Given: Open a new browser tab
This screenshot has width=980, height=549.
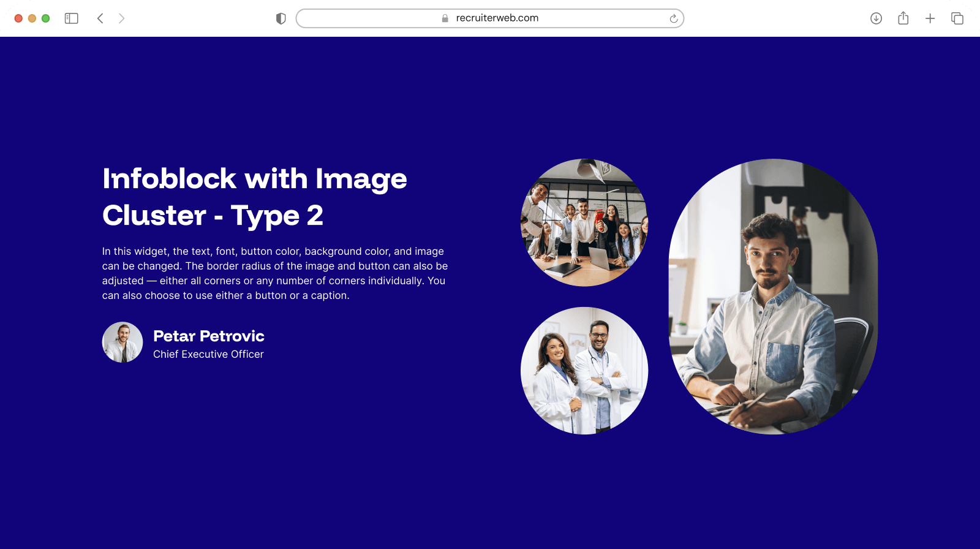Looking at the screenshot, I should pyautogui.click(x=930, y=18).
